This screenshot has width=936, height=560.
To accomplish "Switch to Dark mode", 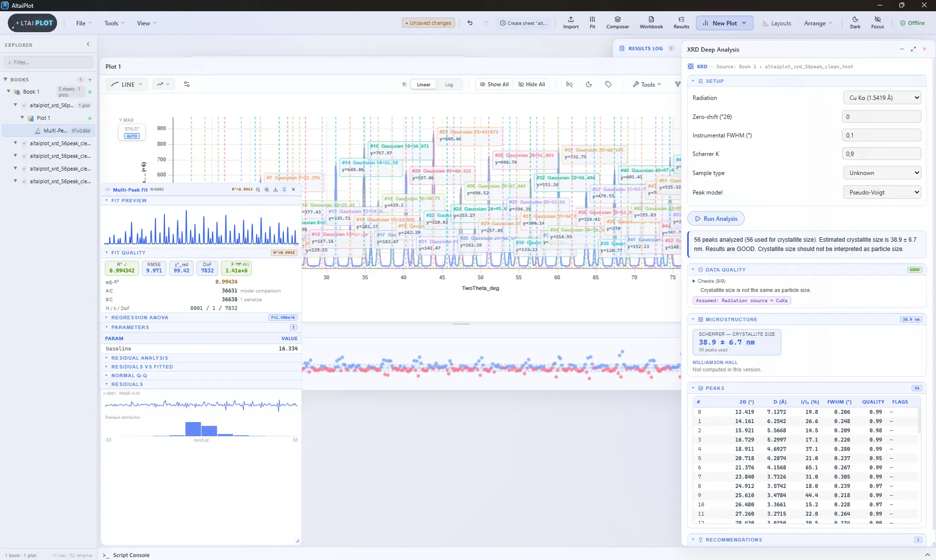I will point(855,23).
